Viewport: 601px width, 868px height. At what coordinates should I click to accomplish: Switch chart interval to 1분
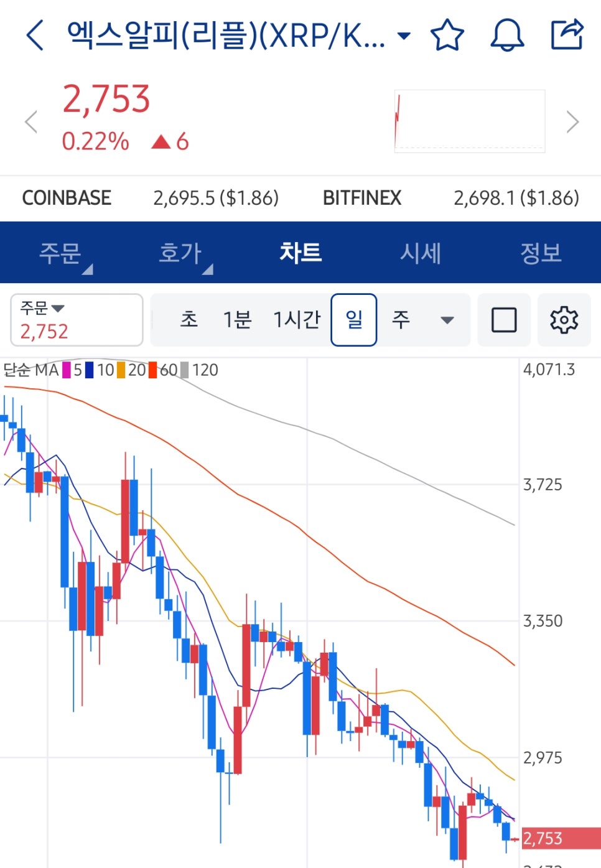click(236, 320)
